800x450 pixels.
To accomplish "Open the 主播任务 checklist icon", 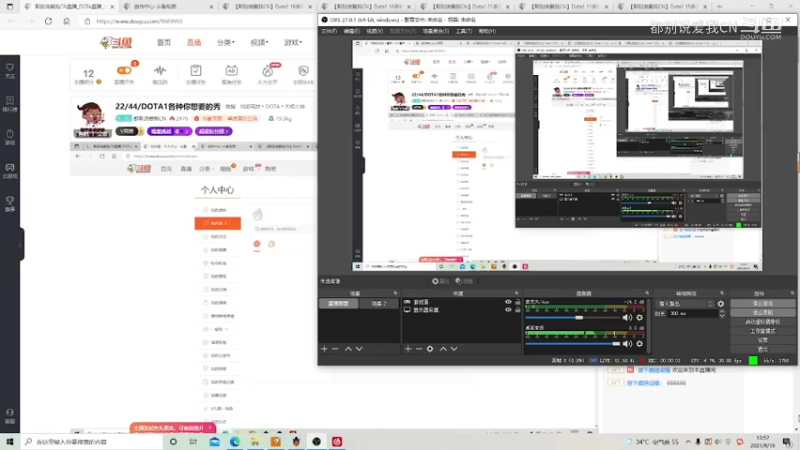I will 196,73.
